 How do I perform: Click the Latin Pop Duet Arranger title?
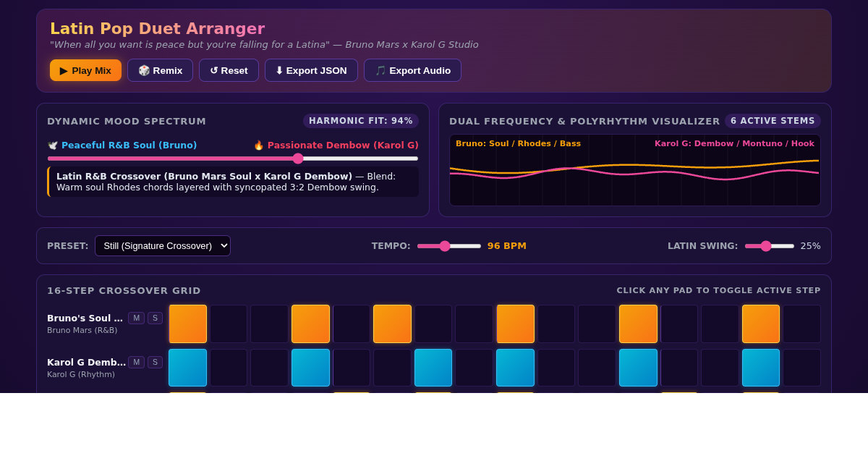coord(157,28)
